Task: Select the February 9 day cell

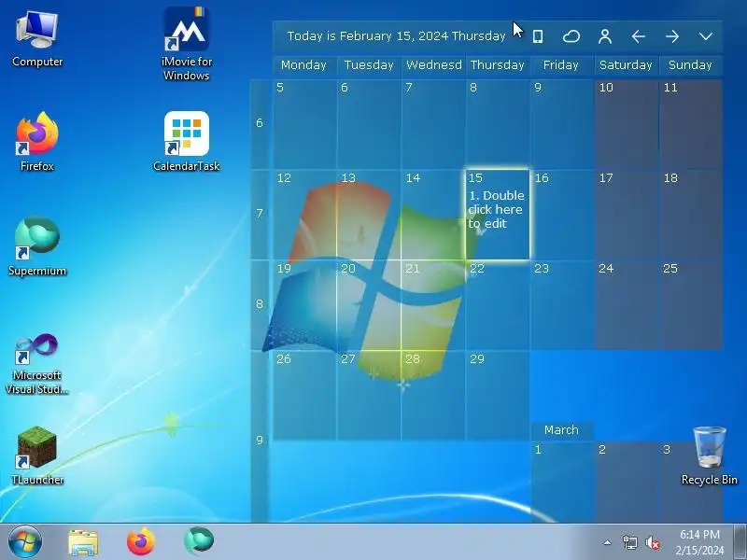Action: coord(562,124)
